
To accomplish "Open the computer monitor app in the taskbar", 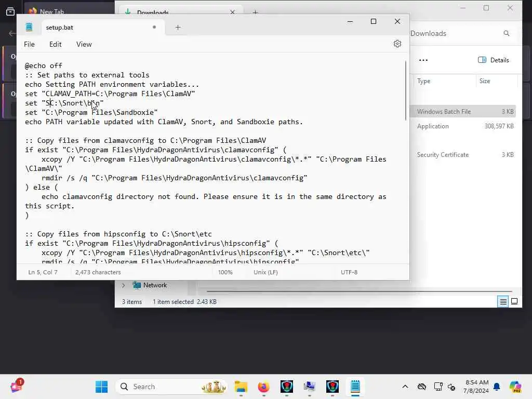I will point(310,387).
